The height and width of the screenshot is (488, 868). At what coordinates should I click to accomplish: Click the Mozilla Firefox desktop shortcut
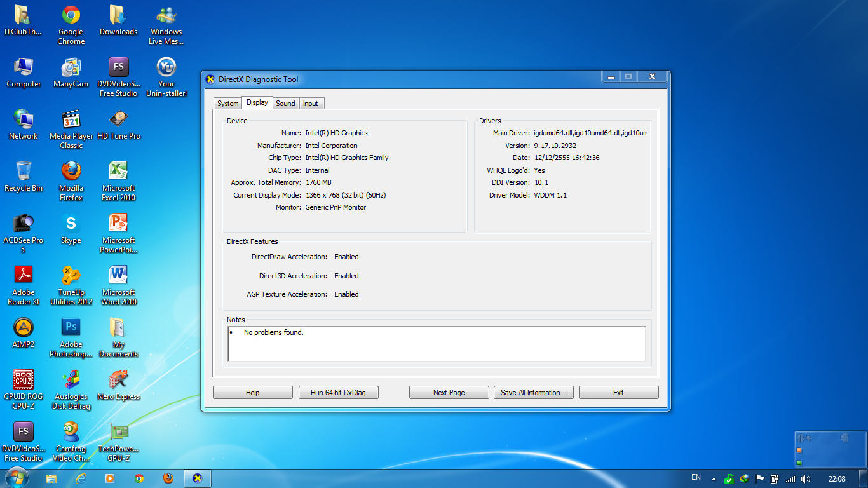point(71,182)
